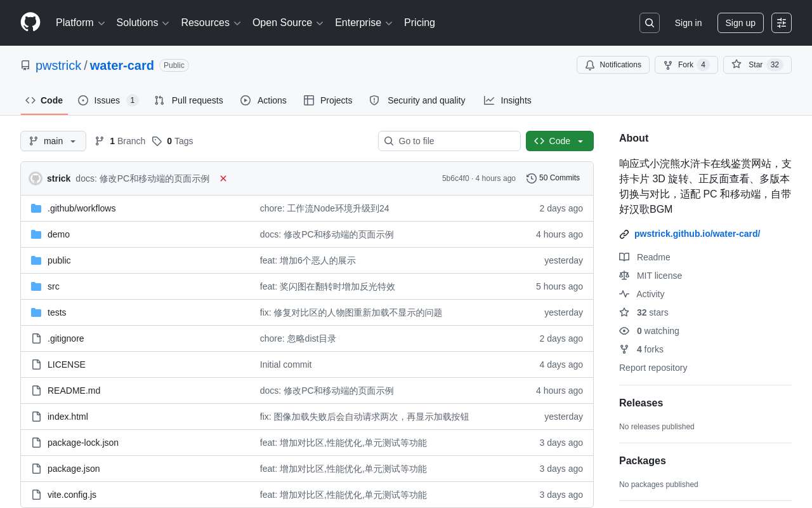Click the src folder icon

tap(36, 286)
